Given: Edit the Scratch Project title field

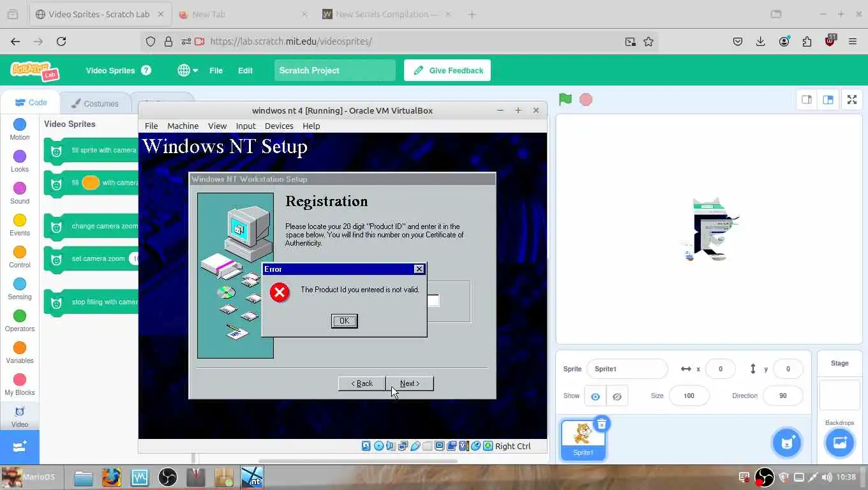Looking at the screenshot, I should [x=335, y=70].
